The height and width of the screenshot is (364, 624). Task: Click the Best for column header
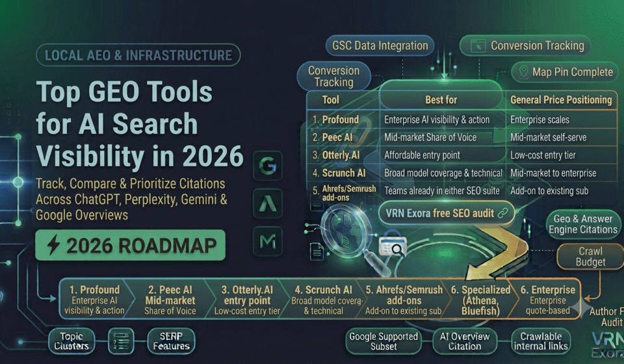[441, 100]
